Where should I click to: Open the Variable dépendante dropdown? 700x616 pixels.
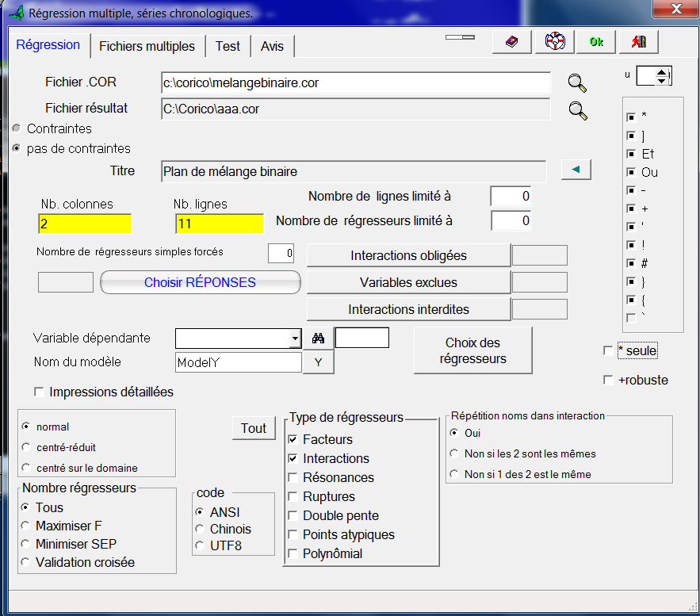295,339
